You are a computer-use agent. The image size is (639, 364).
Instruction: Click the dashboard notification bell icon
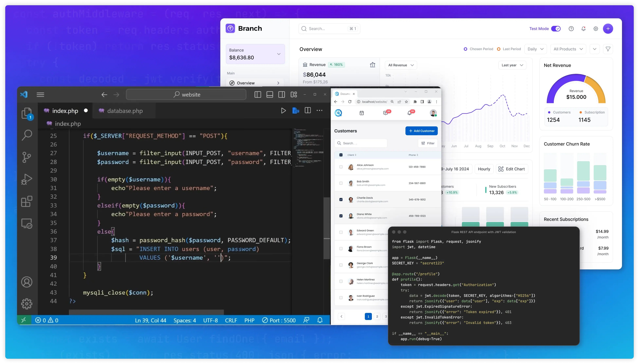pos(583,29)
